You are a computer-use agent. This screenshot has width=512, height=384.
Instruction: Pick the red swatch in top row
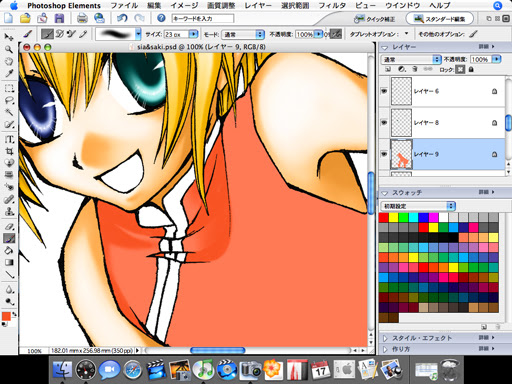coord(384,218)
